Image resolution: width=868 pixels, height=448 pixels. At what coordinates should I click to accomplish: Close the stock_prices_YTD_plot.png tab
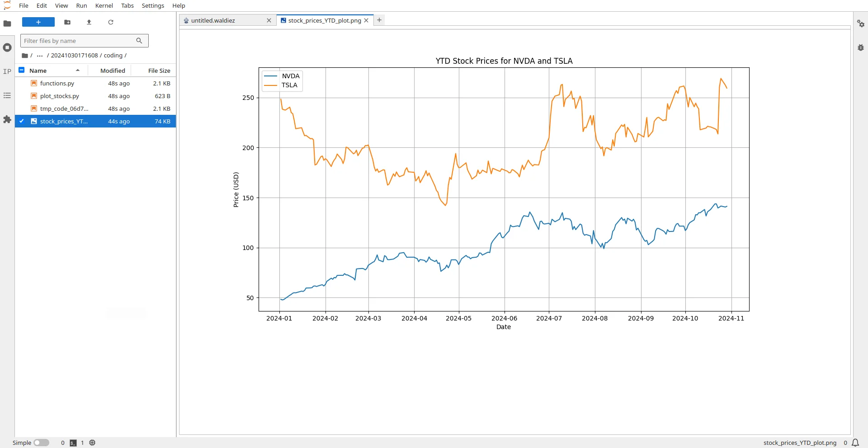[366, 20]
